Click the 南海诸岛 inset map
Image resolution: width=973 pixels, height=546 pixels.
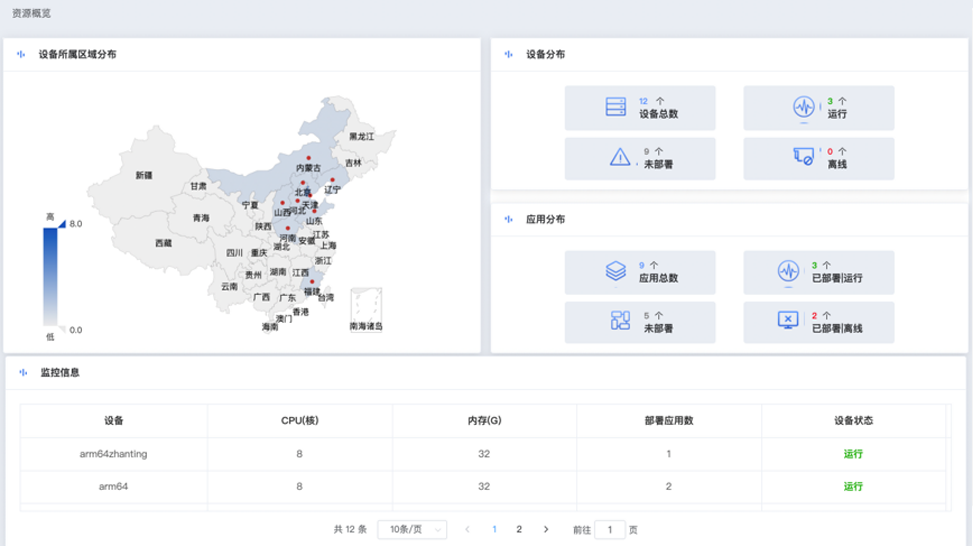(365, 308)
